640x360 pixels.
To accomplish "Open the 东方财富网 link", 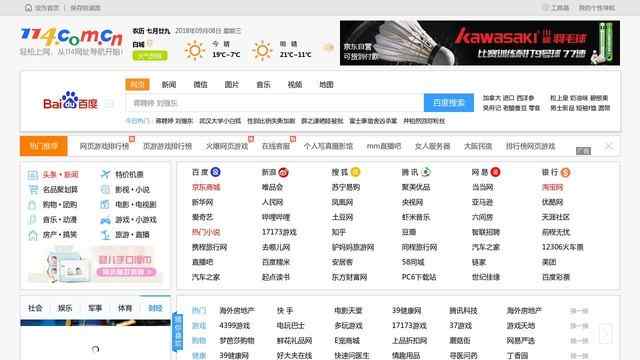I will point(349,277).
